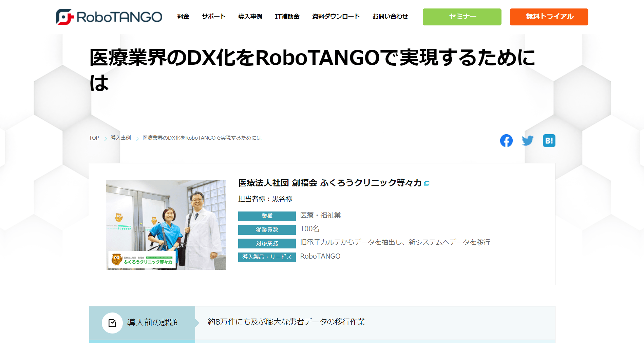
Task: Follow the TOP breadcrumb link
Action: pos(94,138)
